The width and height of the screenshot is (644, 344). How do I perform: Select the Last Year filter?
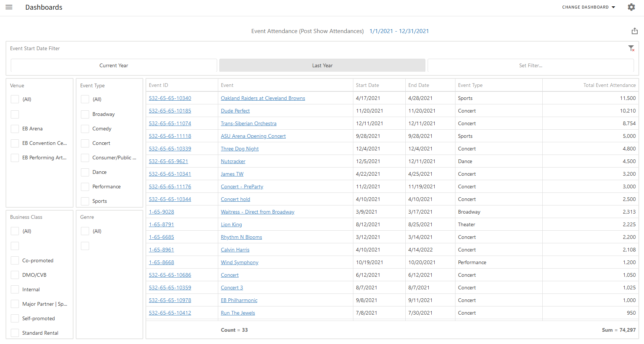pos(322,65)
